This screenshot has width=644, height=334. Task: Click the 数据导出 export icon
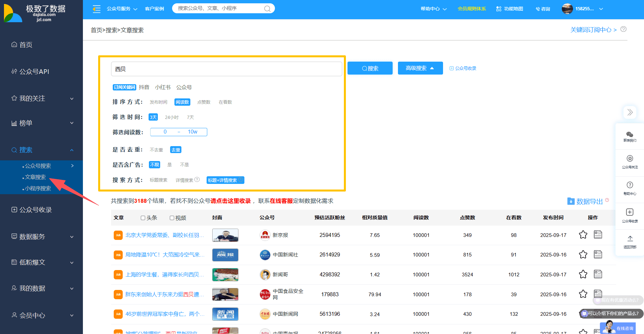[x=571, y=201]
